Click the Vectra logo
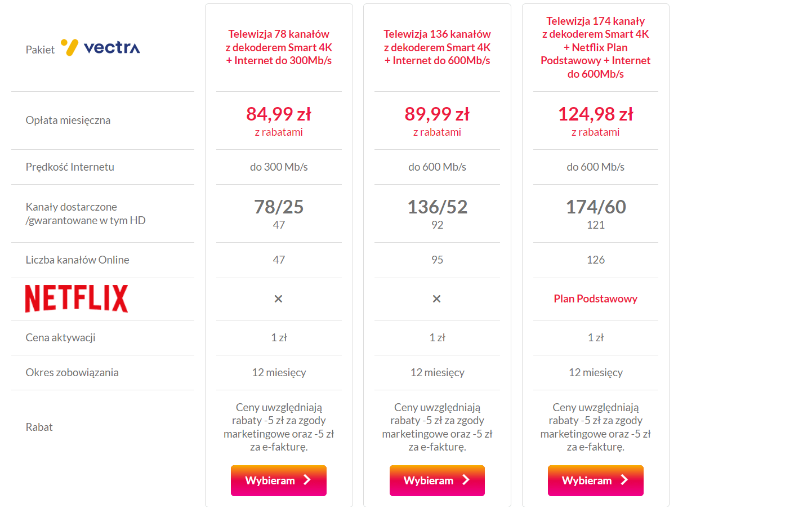 click(100, 48)
